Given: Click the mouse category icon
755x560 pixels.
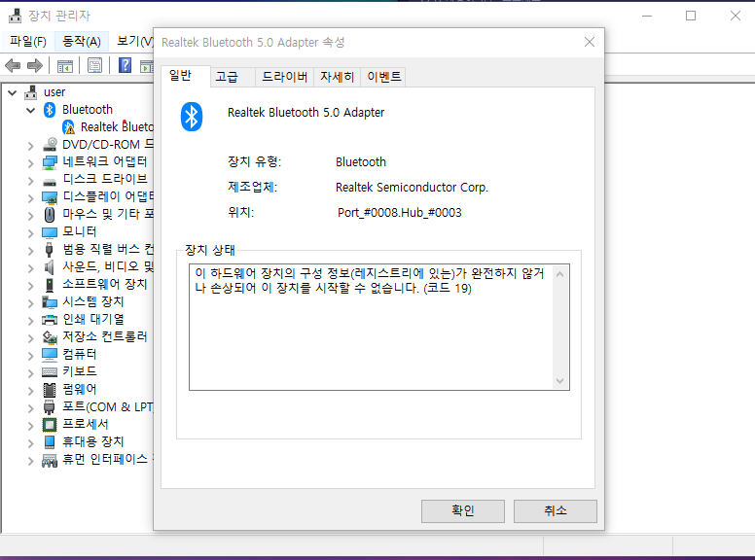Looking at the screenshot, I should [50, 215].
